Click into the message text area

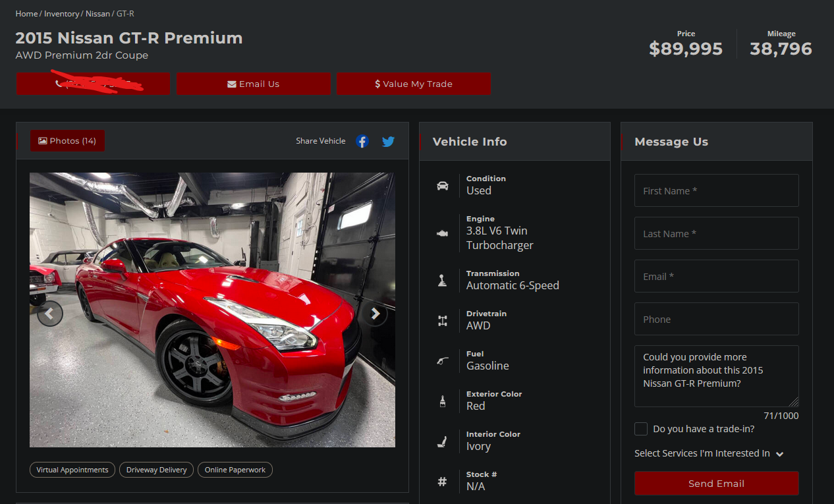pos(716,376)
